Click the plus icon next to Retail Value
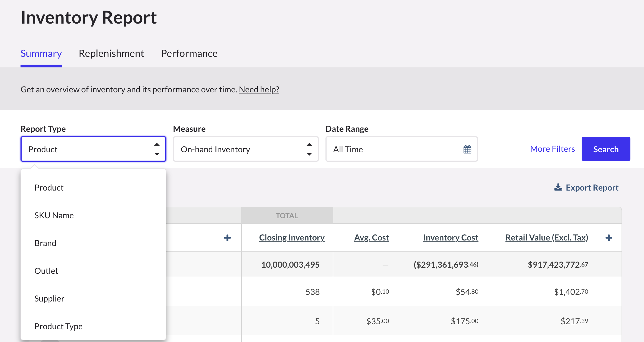This screenshot has width=644, height=342. (609, 237)
